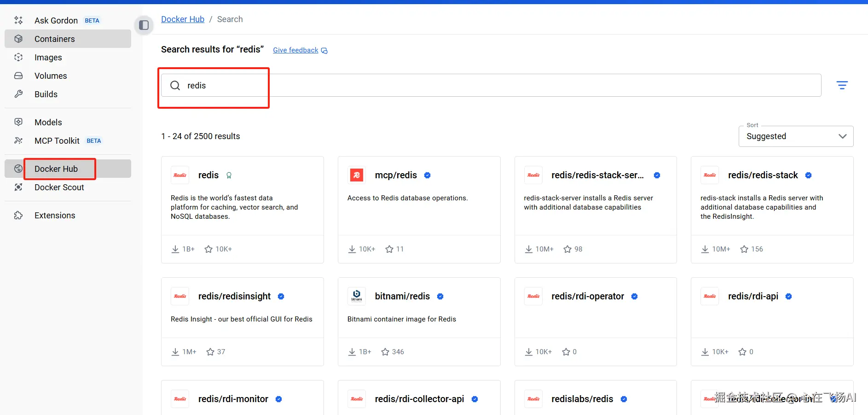The height and width of the screenshot is (415, 868).
Task: Open the Sort dropdown showing Suggested
Action: 796,136
